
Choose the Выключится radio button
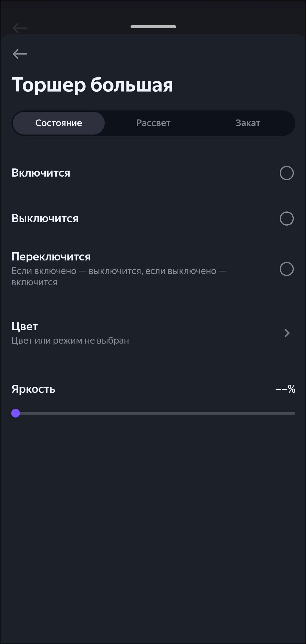tap(286, 218)
